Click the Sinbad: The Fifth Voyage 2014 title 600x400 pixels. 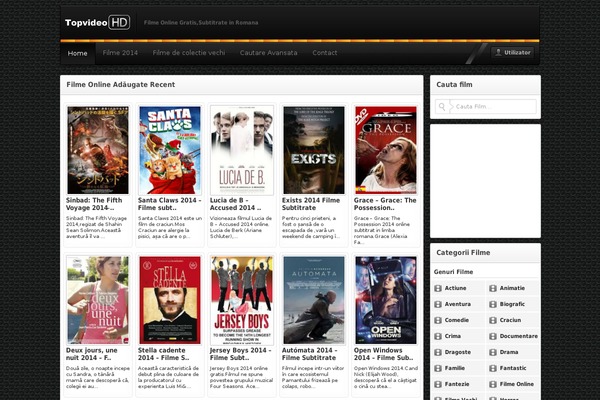[94, 204]
